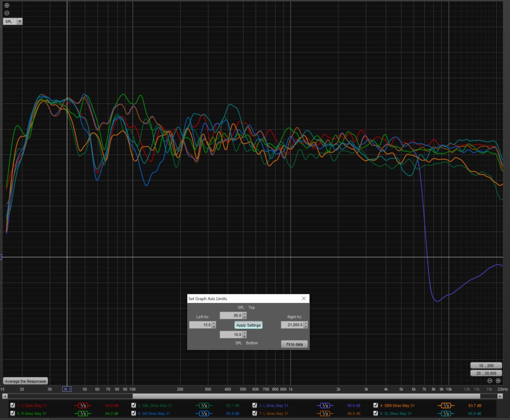Screen dimensions: 510x420
Task: Uncheck the 1: C Dirac May 31 trace
Action: coord(12,405)
